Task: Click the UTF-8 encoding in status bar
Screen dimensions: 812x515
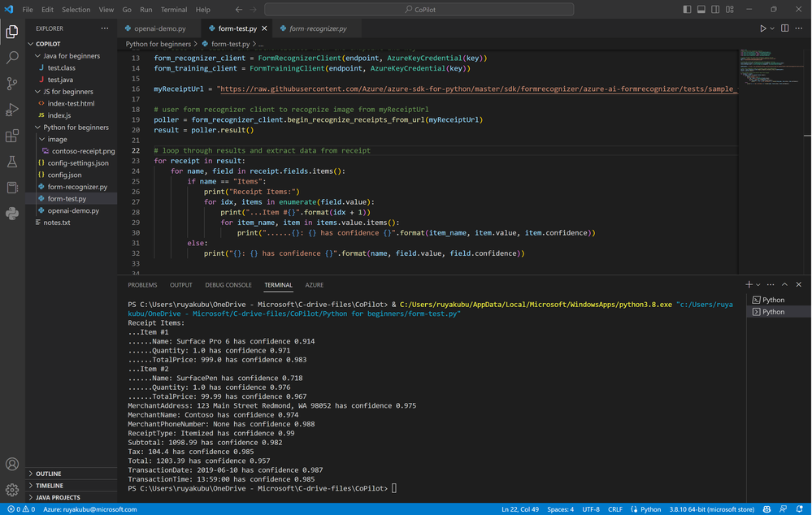Action: (x=591, y=509)
